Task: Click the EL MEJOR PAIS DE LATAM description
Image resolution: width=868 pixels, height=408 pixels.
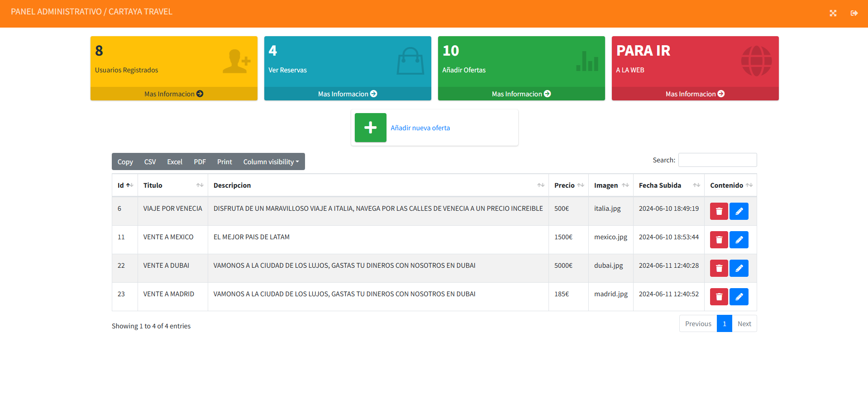Action: (x=252, y=237)
